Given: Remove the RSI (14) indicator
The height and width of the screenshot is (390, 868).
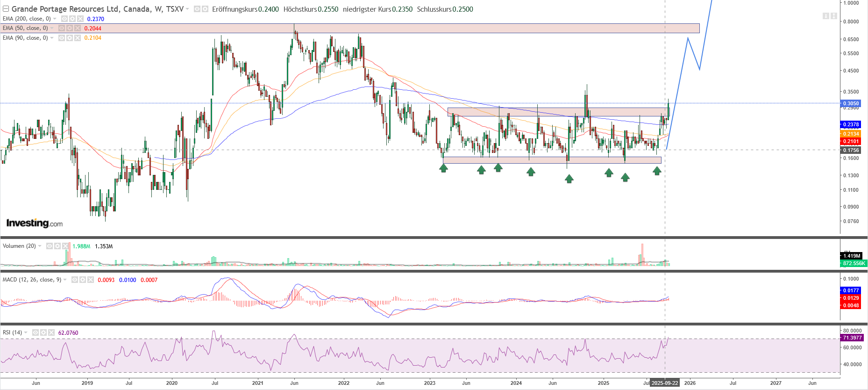Looking at the screenshot, I should click(x=51, y=332).
